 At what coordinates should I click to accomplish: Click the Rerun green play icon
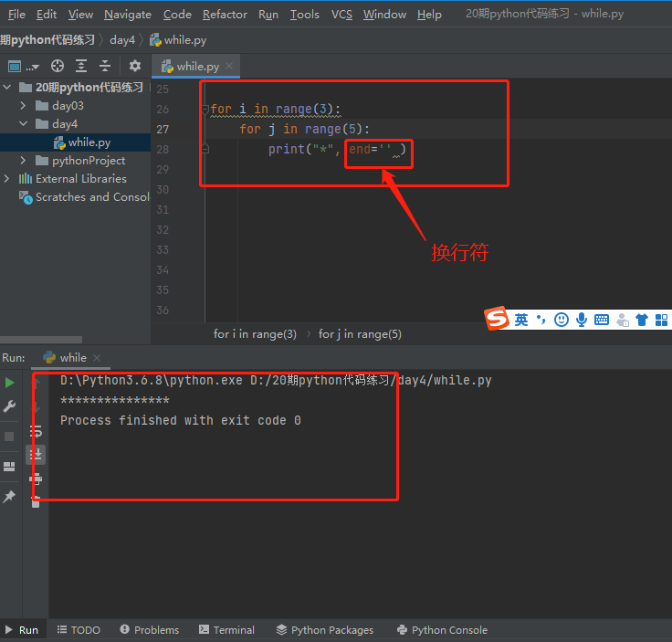coord(9,383)
